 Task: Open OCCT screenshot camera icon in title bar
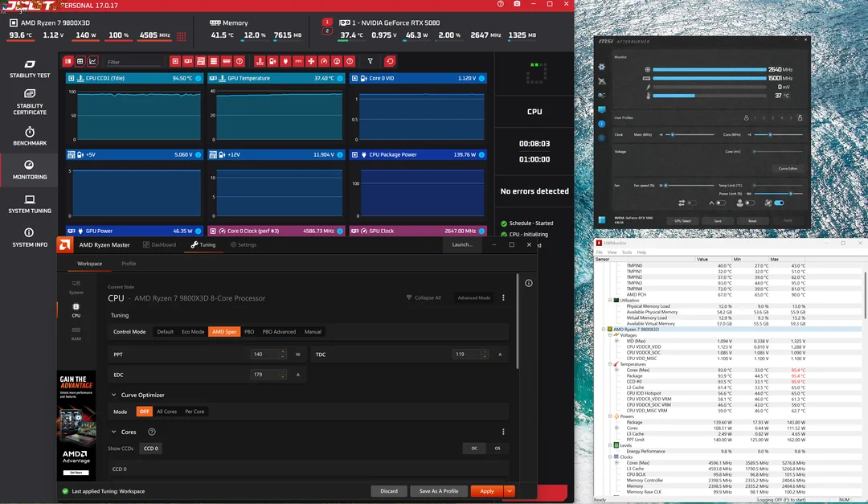(x=517, y=4)
